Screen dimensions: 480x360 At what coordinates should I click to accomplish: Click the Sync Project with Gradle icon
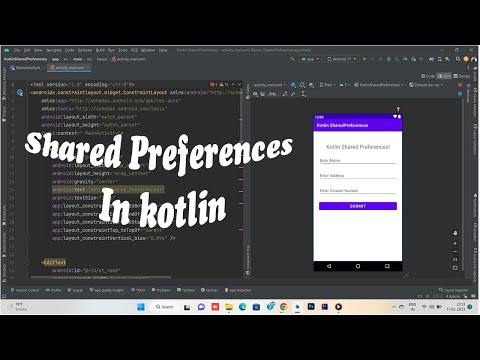click(431, 59)
